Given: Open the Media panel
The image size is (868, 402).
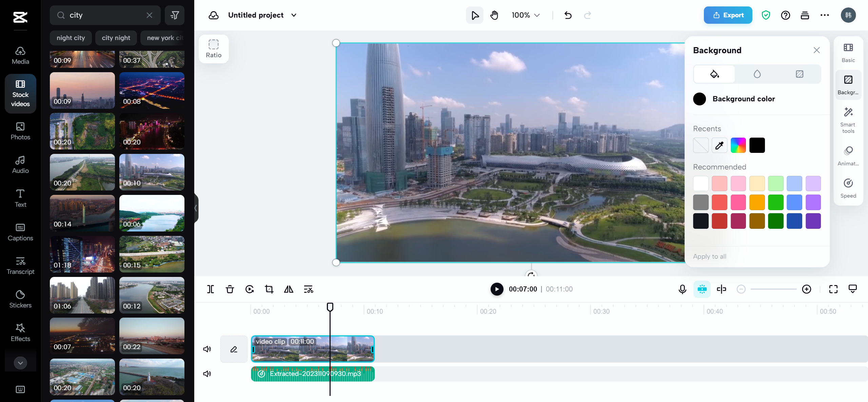Looking at the screenshot, I should click(x=20, y=56).
